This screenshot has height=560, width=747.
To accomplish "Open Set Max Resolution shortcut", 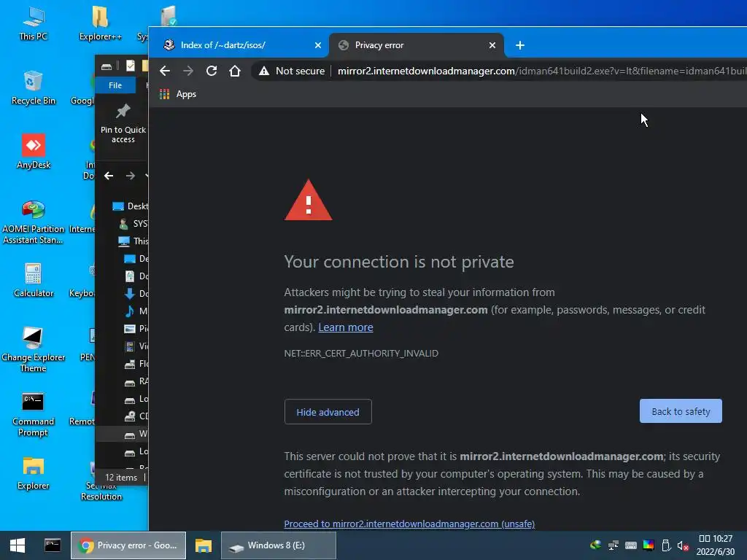I will coord(101,491).
